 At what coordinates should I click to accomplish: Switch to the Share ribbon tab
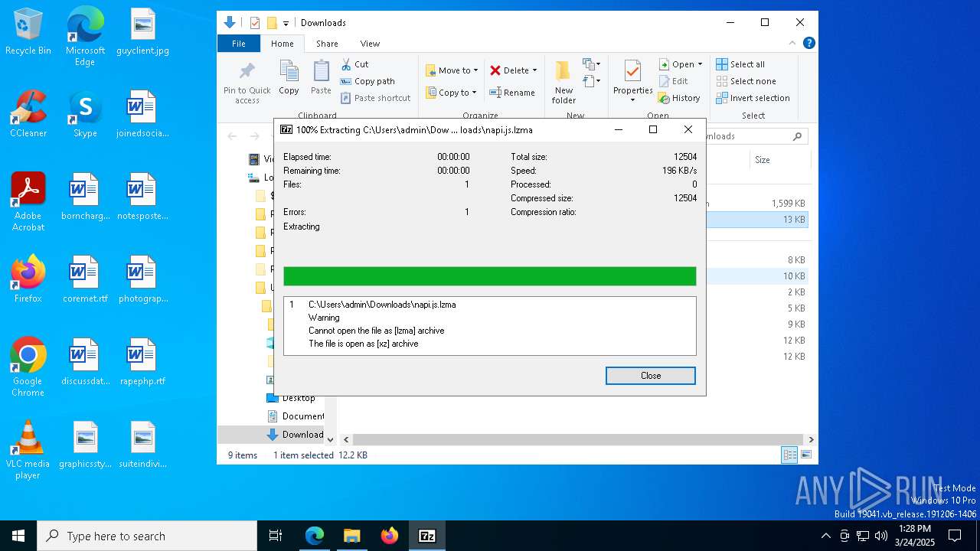[327, 44]
